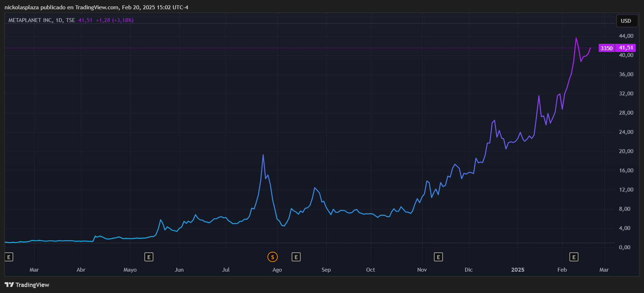Click the Mayo month label

pos(130,270)
